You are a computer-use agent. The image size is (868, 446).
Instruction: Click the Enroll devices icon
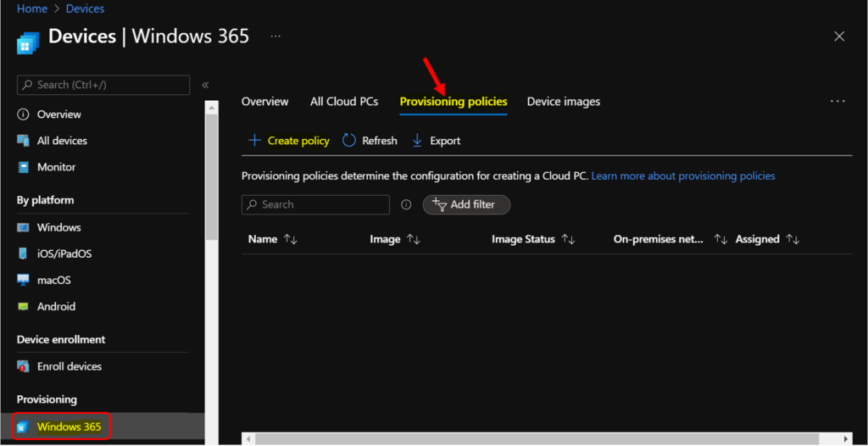[x=23, y=366]
